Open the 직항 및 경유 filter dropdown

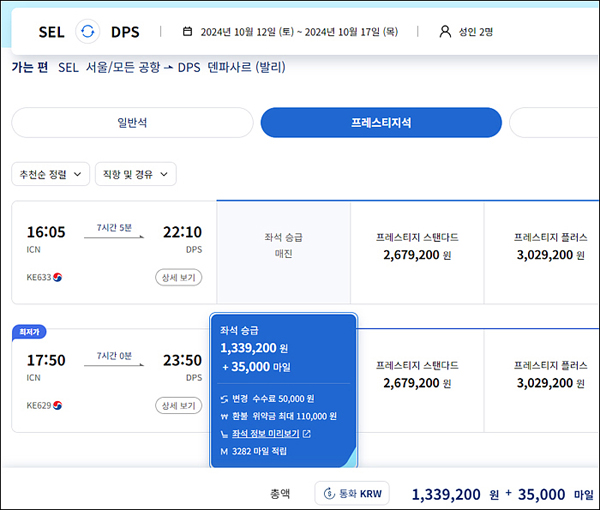pyautogui.click(x=135, y=174)
